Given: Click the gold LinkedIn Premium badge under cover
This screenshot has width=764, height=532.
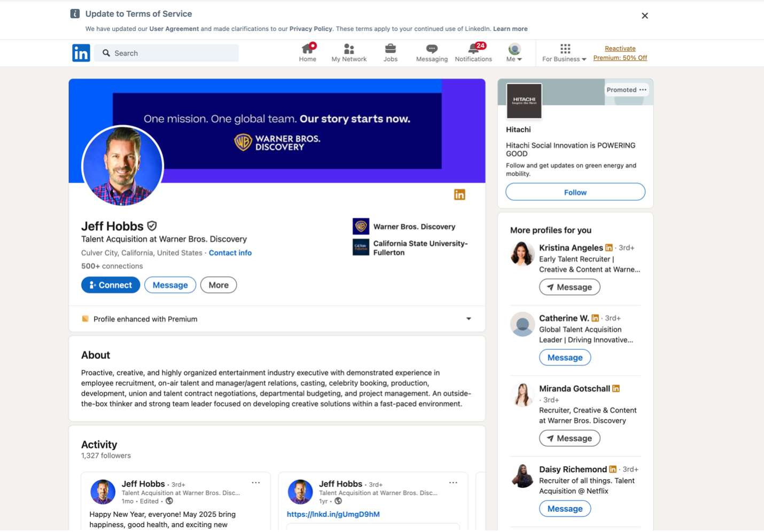Looking at the screenshot, I should point(459,194).
